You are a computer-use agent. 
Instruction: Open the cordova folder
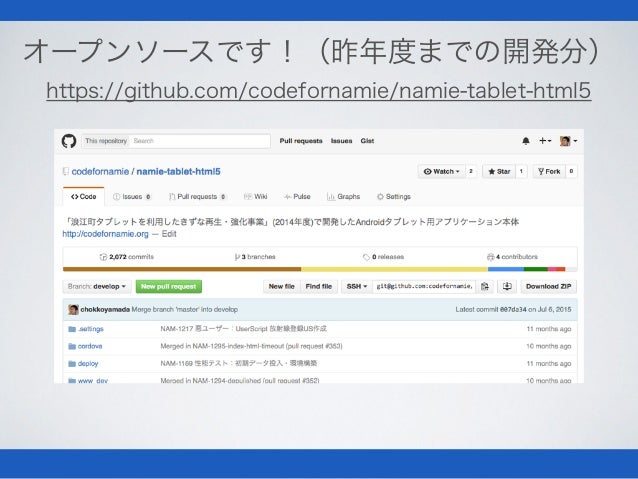pos(90,346)
